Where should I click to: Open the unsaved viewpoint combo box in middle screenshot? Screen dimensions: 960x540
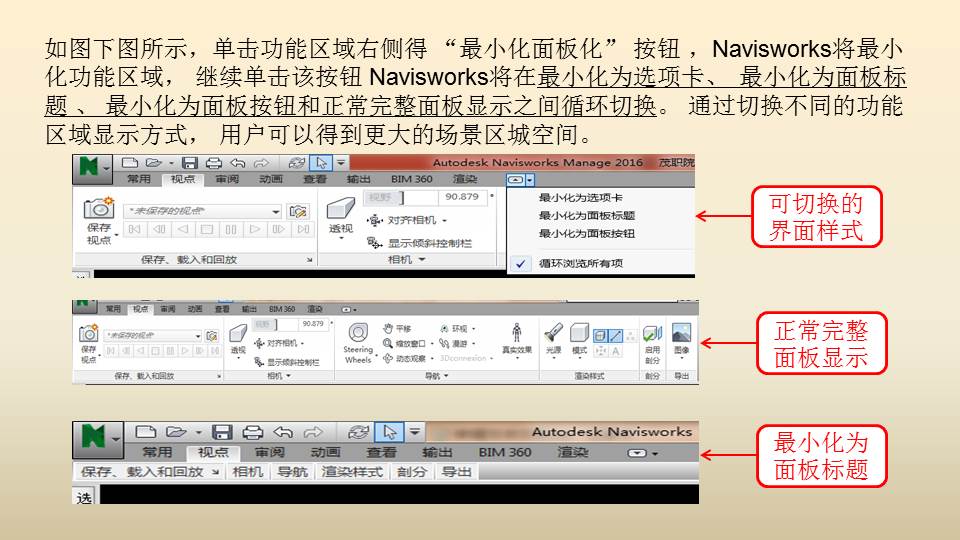(152, 336)
